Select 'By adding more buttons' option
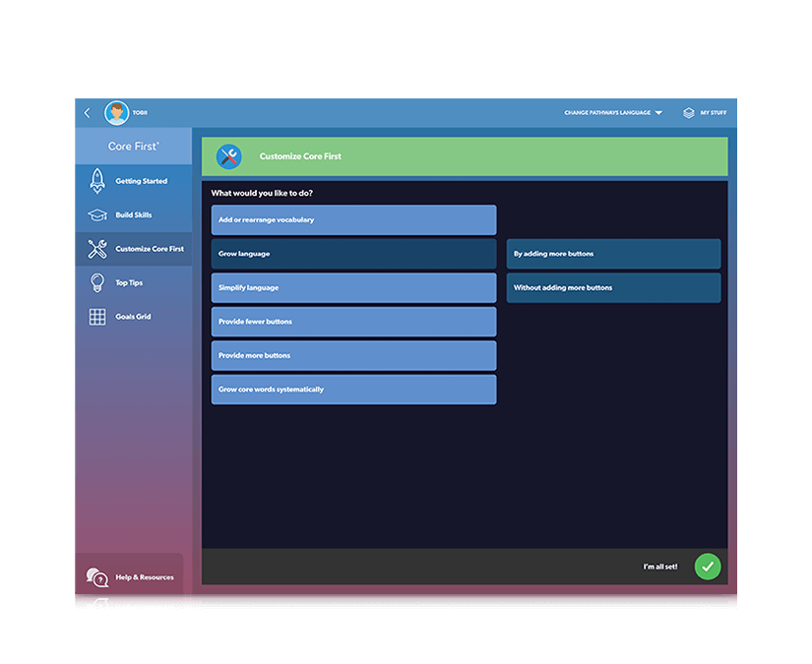812x664 pixels. coord(613,254)
